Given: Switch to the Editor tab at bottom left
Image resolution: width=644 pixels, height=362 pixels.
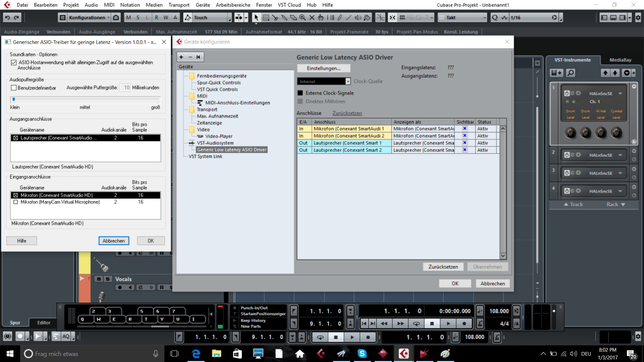Looking at the screenshot, I should [x=44, y=323].
